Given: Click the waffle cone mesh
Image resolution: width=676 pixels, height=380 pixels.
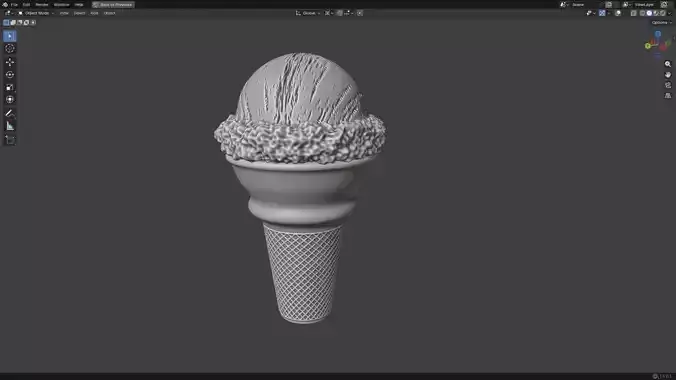Looking at the screenshot, I should pos(303,273).
